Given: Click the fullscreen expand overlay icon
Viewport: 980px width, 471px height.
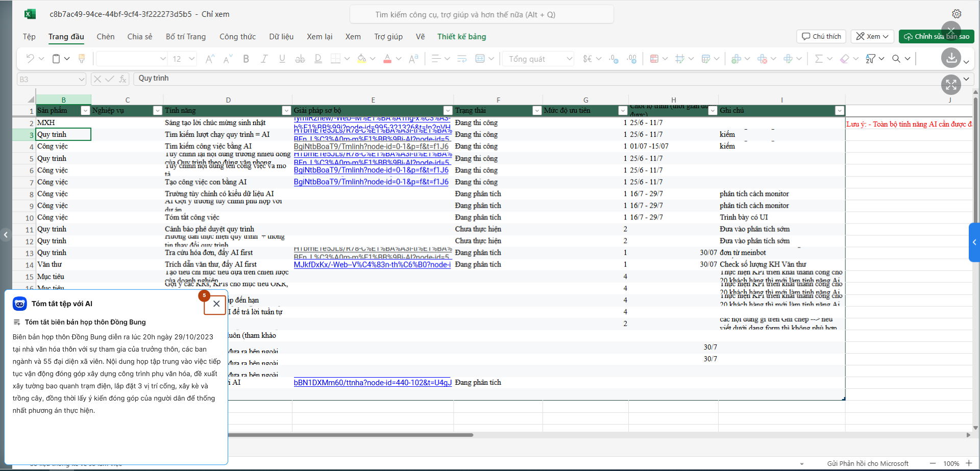Looking at the screenshot, I should pyautogui.click(x=951, y=85).
